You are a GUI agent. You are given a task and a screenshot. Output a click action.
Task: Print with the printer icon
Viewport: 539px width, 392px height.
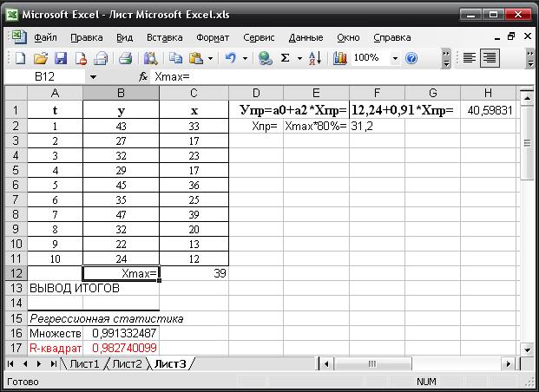(x=126, y=58)
